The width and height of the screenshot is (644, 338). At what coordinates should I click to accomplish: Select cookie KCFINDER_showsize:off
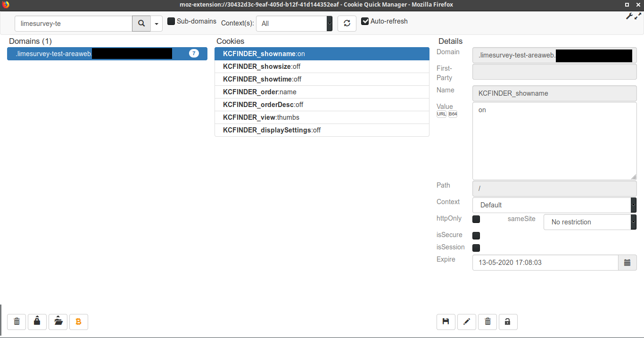click(322, 66)
